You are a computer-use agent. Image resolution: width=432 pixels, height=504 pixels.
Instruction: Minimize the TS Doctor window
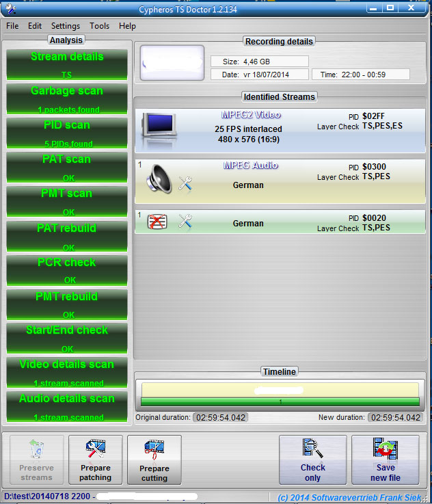pos(373,8)
